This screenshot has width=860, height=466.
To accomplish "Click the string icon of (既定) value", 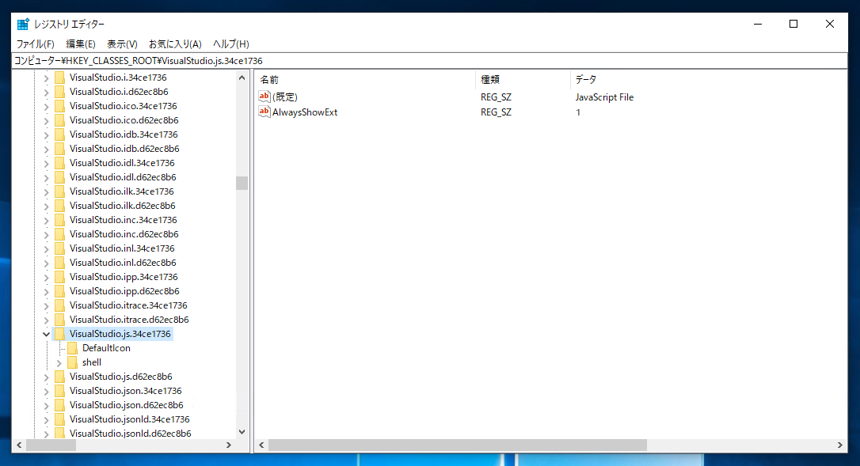I will tap(264, 96).
